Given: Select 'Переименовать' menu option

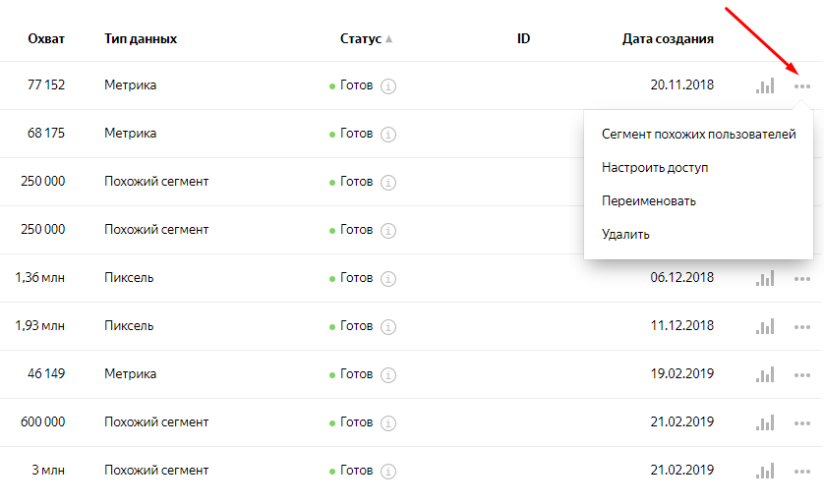Looking at the screenshot, I should point(649,201).
